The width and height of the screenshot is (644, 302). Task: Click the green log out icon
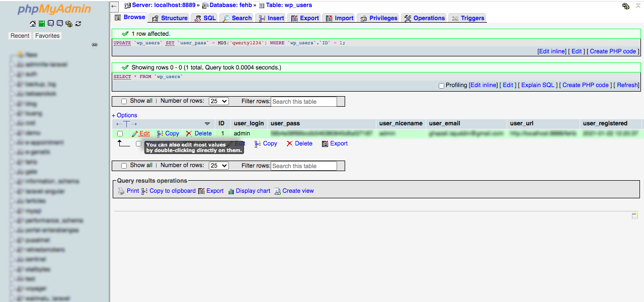(x=42, y=24)
